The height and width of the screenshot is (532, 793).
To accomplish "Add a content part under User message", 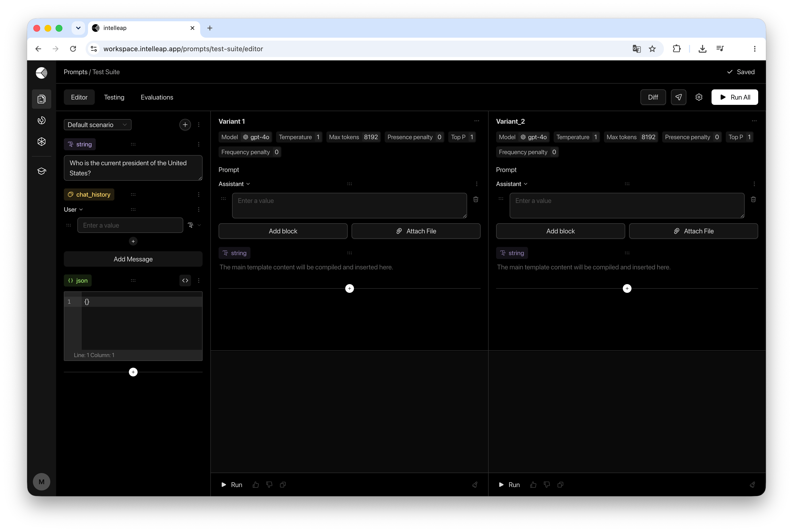I will coord(133,241).
